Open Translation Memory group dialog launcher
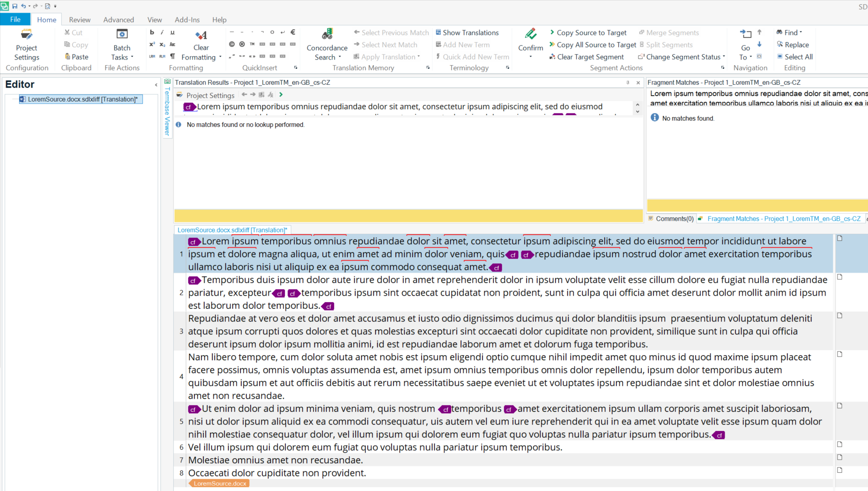Viewport: 868px width, 491px height. pyautogui.click(x=428, y=67)
